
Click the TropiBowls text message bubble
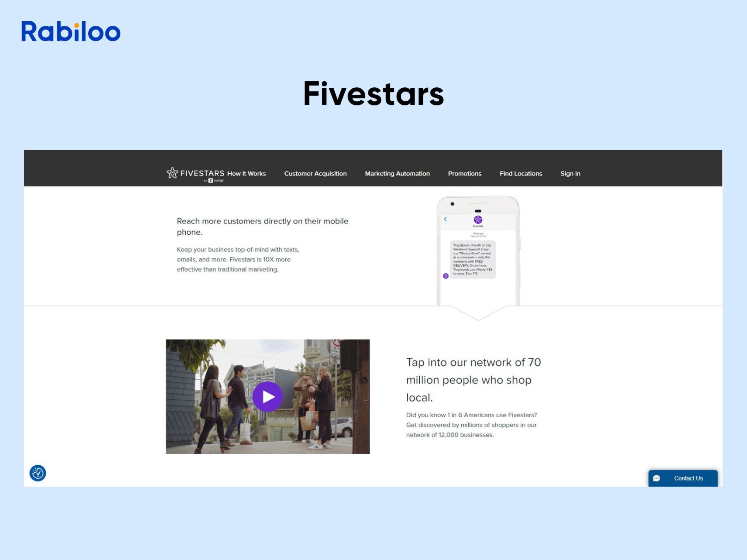tap(473, 259)
